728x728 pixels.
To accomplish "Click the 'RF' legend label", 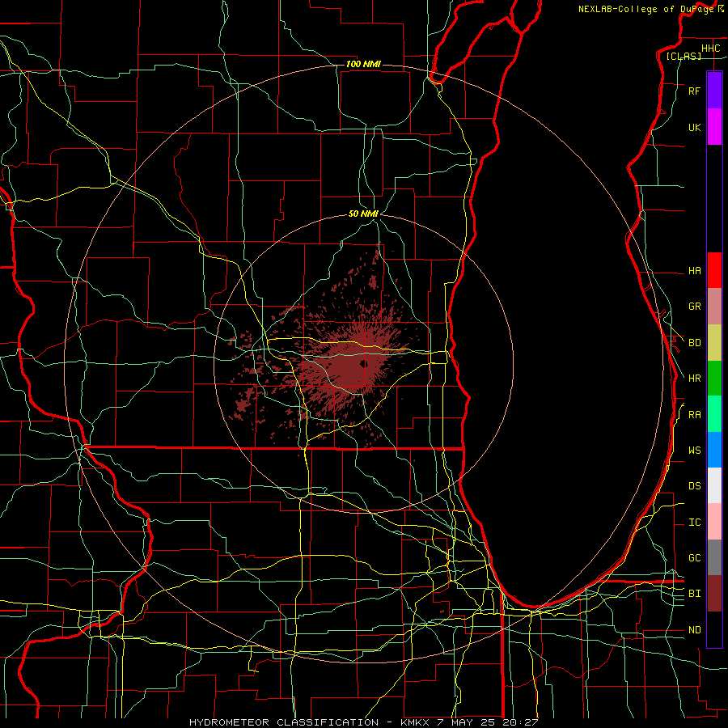I will [x=694, y=91].
